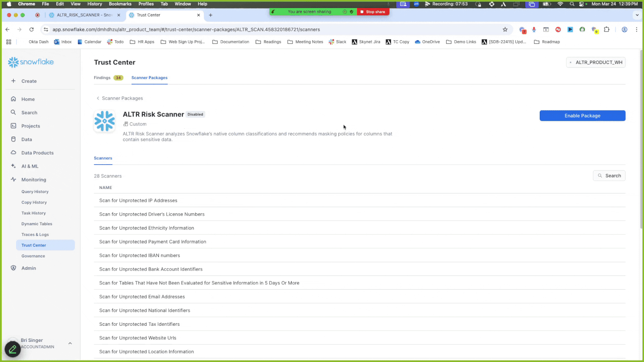Click the Create plus icon in the sidebar
The width and height of the screenshot is (644, 362).
[13, 81]
